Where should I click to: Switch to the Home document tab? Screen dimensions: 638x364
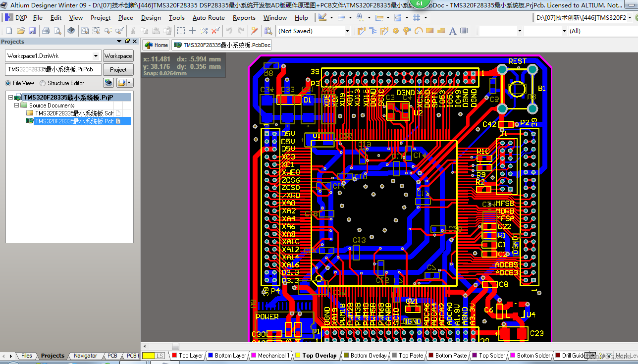156,45
